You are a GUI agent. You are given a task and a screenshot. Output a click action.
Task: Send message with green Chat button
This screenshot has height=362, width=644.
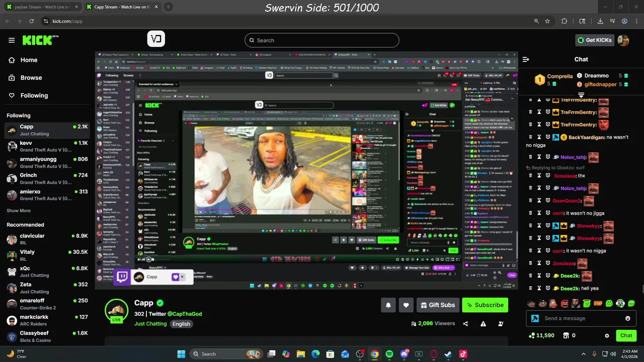click(x=626, y=335)
